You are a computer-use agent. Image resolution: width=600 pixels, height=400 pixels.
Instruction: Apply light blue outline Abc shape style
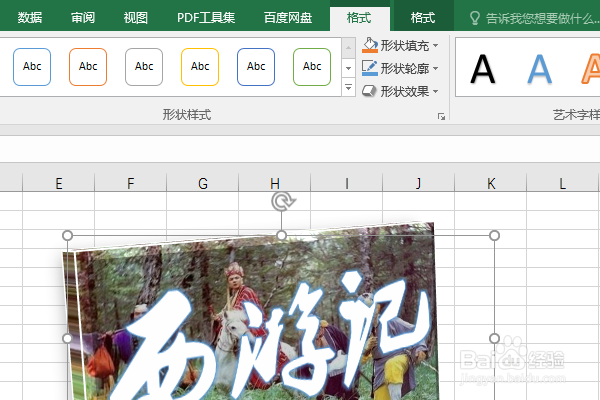[x=32, y=67]
